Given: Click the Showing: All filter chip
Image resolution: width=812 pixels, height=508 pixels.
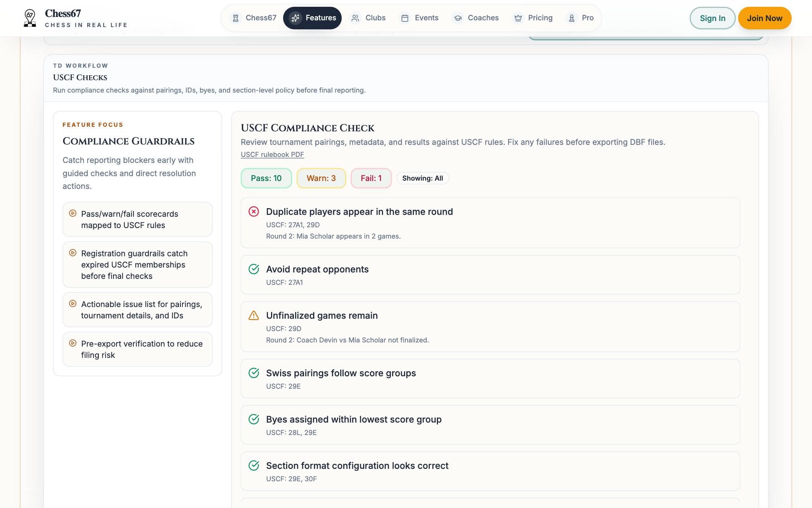Looking at the screenshot, I should pyautogui.click(x=423, y=178).
